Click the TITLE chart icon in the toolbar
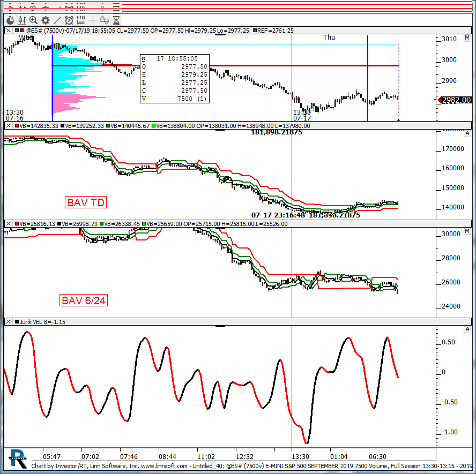 [81, 20]
